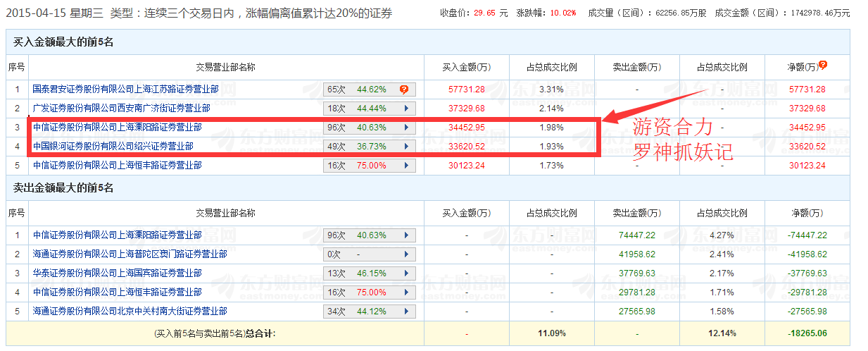Click the 1.93% ratio cell
This screenshot has width=868, height=351.
pos(551,147)
